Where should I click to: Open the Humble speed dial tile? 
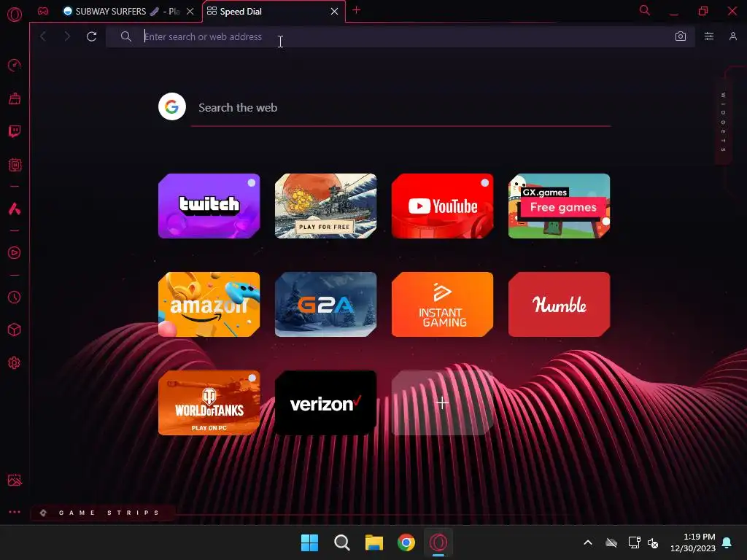tap(560, 304)
